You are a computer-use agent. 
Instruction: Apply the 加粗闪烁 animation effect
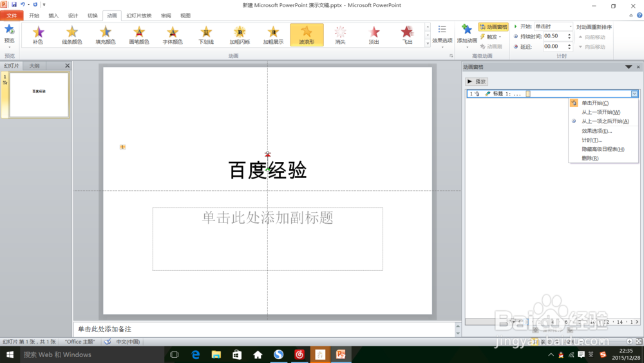pos(240,35)
